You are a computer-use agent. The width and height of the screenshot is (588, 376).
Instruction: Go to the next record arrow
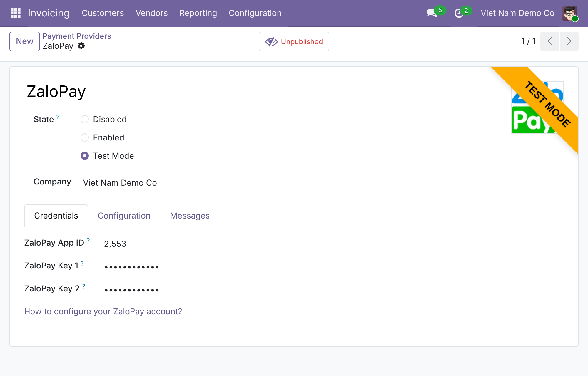coord(569,41)
